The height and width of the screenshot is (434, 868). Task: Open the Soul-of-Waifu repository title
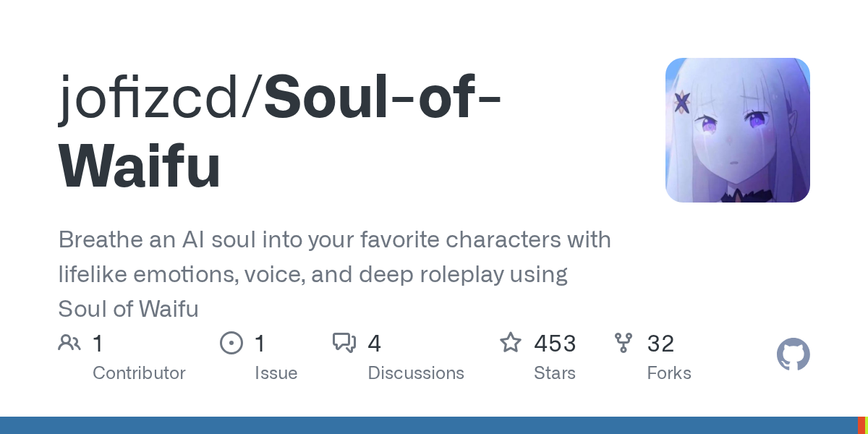(x=280, y=134)
